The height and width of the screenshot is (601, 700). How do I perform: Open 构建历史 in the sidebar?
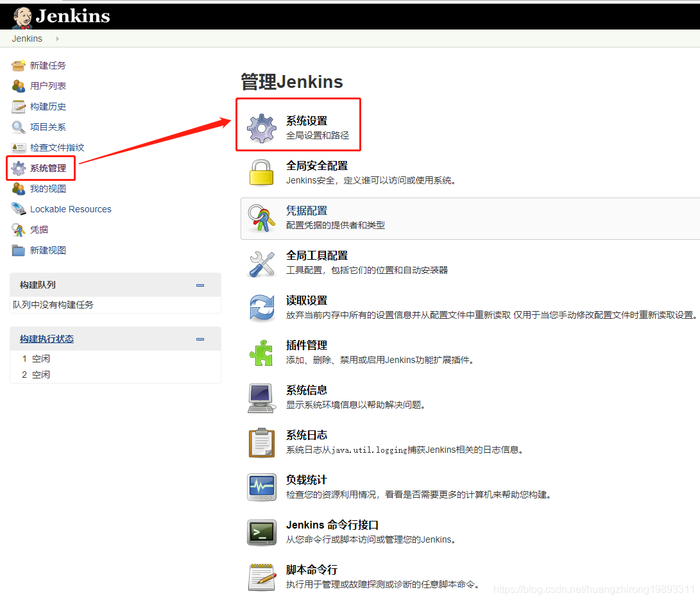tap(47, 106)
